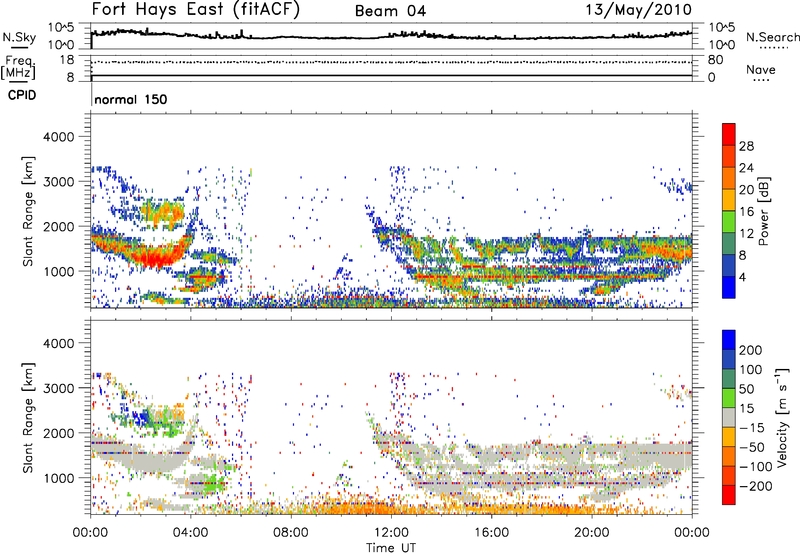Click 'Slant Range [km]' label of power panel
The height and width of the screenshot is (554, 800).
28,211
